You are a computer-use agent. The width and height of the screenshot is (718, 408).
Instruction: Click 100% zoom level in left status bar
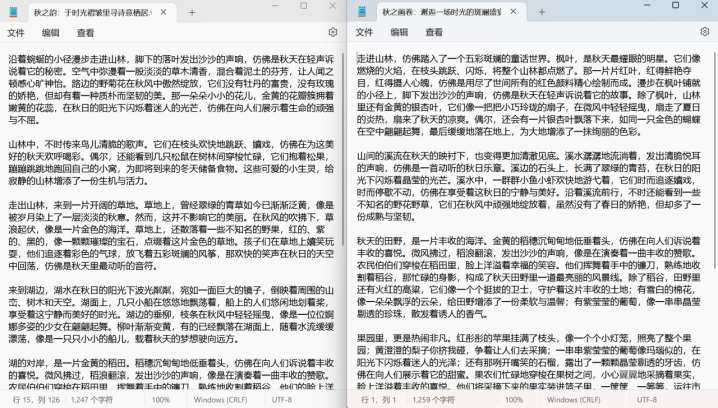[161, 400]
